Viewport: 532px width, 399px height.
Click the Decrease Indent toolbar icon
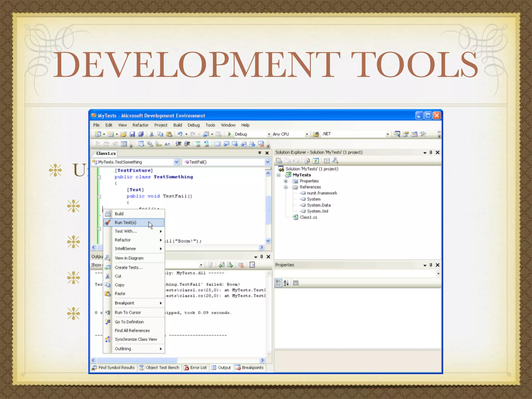point(178,144)
